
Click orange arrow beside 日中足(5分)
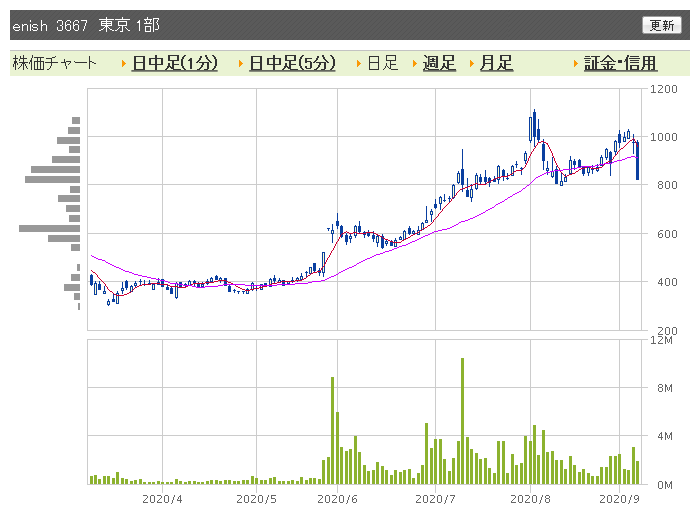(241, 64)
